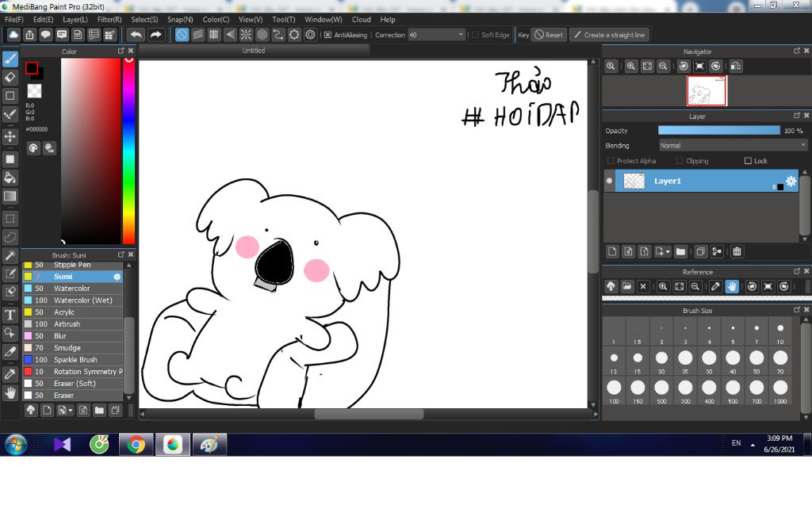Enable the Protect Alpha checkbox
This screenshot has width=812, height=524.
pos(611,161)
